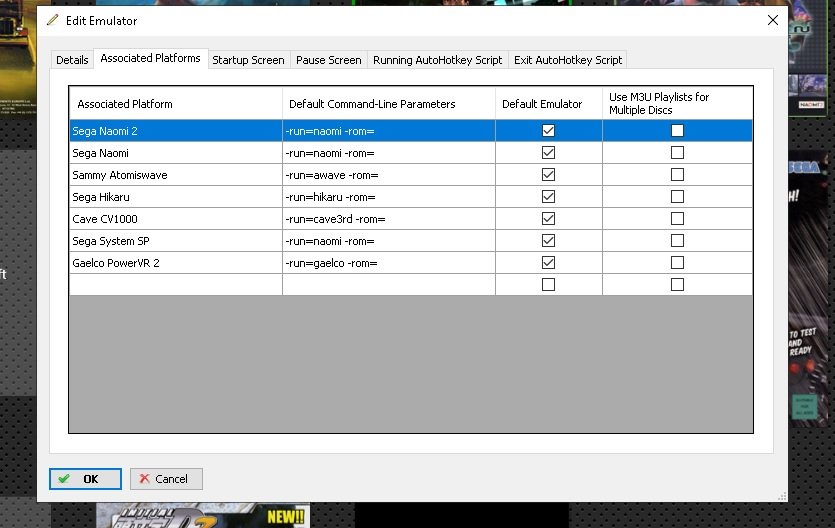The width and height of the screenshot is (835, 528).
Task: Close the Edit Emulator dialog
Action: [x=773, y=20]
